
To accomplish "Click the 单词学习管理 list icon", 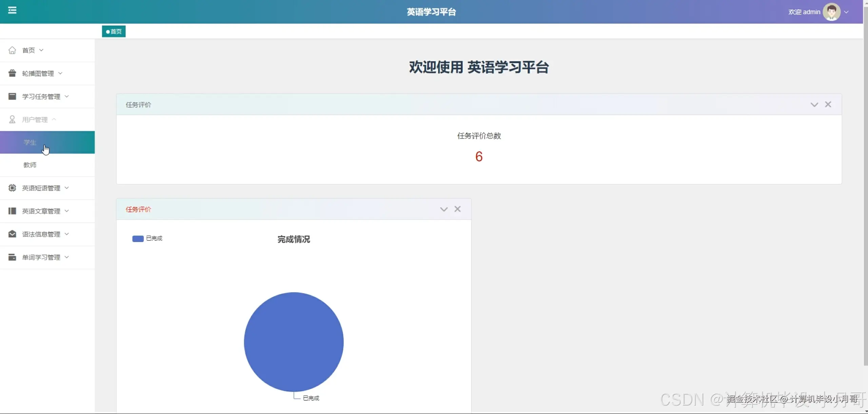I will [x=12, y=257].
